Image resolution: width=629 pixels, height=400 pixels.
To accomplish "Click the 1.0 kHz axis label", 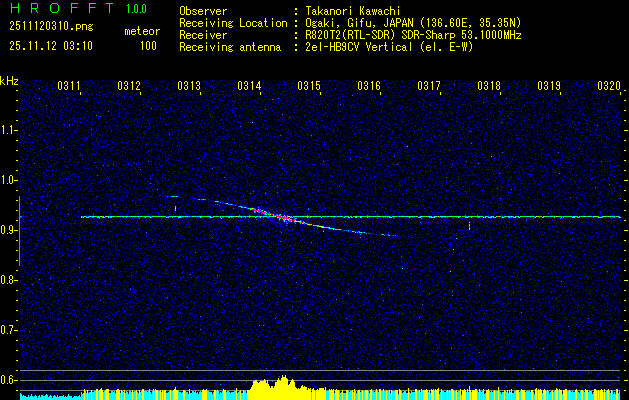I will tap(8, 180).
